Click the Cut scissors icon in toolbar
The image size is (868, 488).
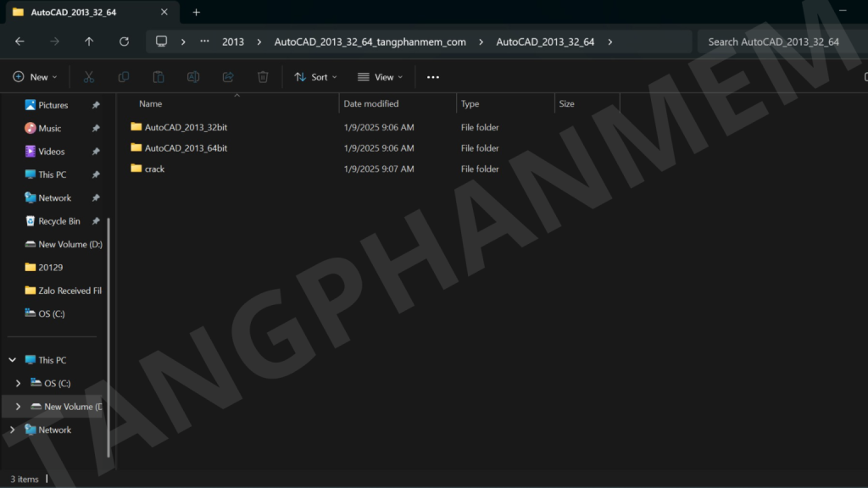point(89,77)
